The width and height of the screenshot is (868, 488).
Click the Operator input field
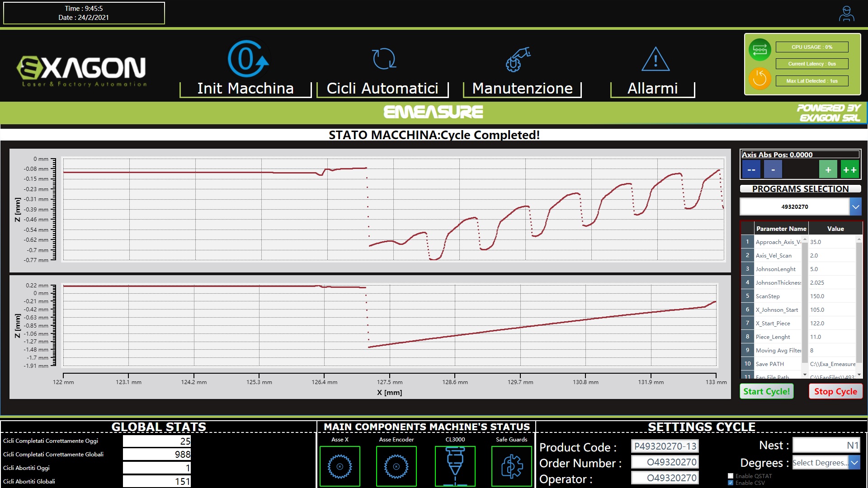665,478
